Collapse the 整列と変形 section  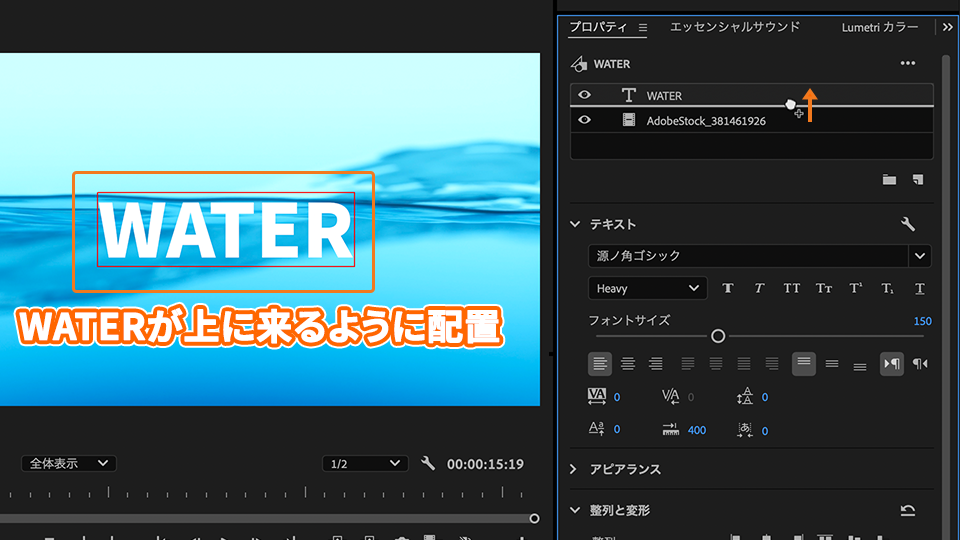(575, 510)
